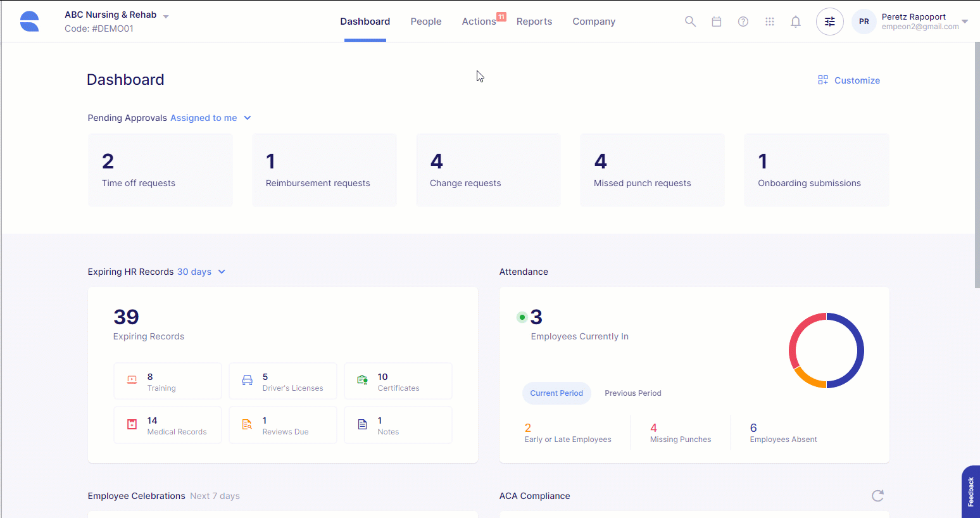
Task: Click the help question mark icon
Action: click(743, 22)
